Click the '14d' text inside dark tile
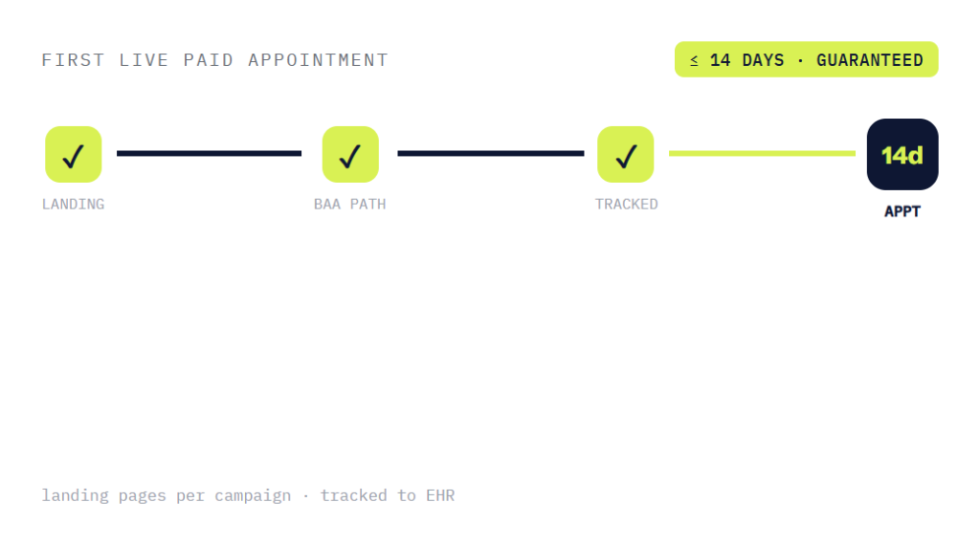980x546 pixels. point(902,155)
